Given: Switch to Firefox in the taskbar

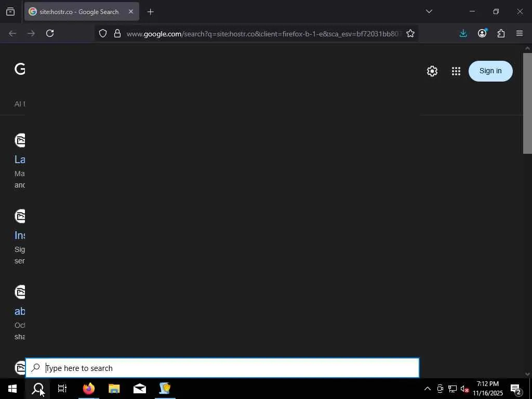Looking at the screenshot, I should point(88,389).
